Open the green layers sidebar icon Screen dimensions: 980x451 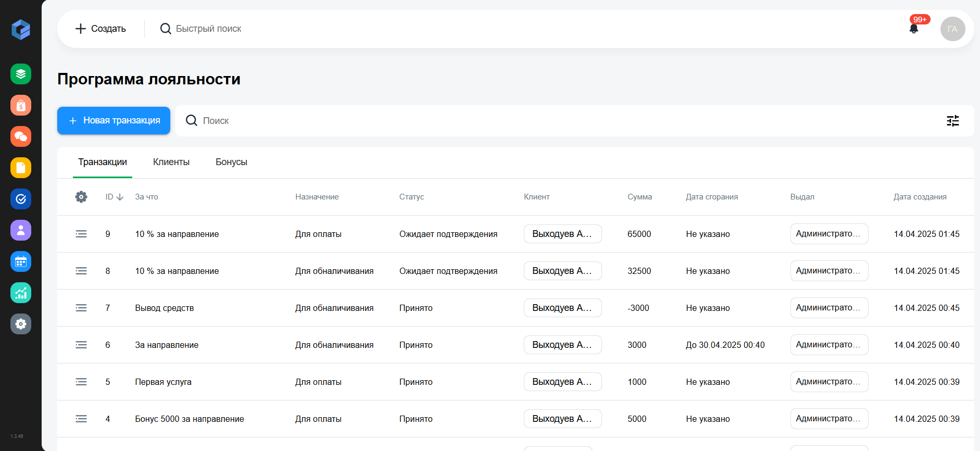pos(21,74)
